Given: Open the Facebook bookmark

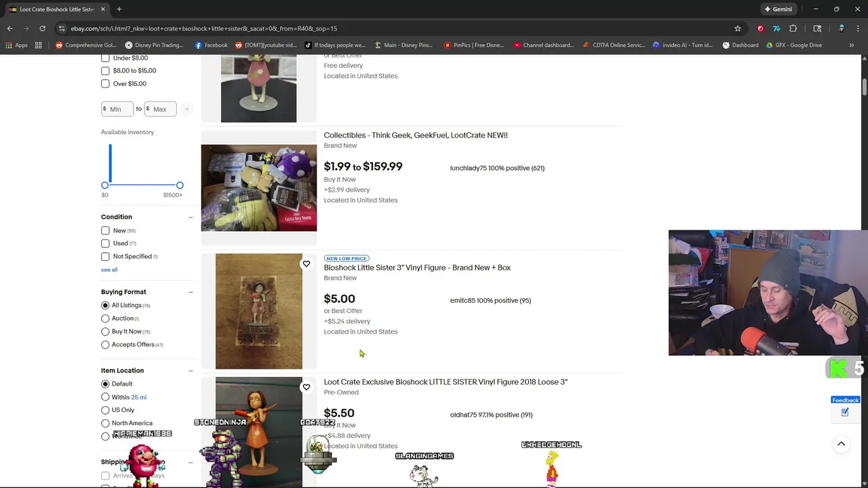Looking at the screenshot, I should click(x=211, y=45).
